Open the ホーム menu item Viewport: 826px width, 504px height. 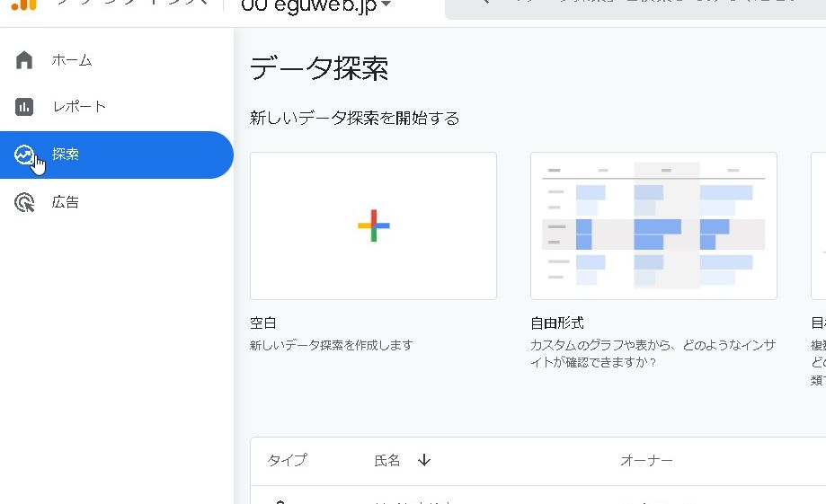point(72,60)
